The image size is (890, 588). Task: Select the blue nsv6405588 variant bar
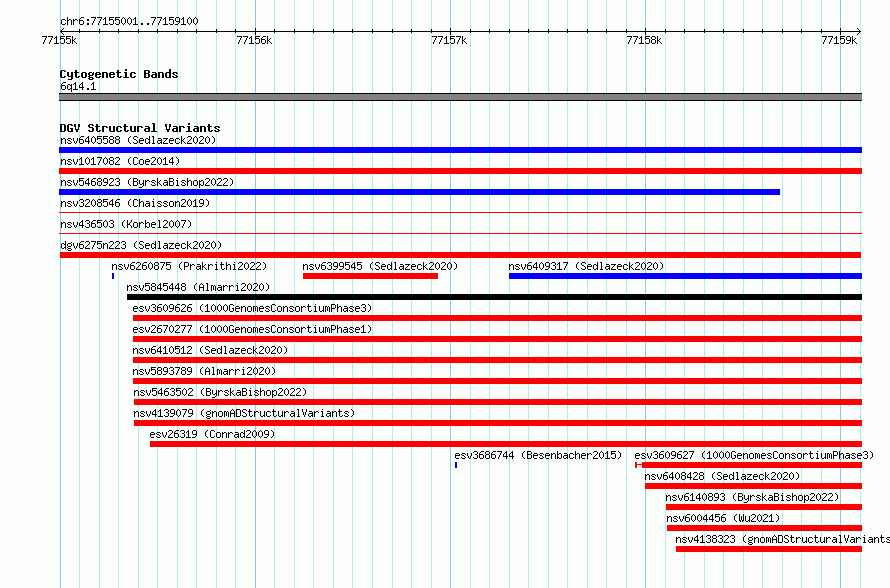pyautogui.click(x=460, y=150)
